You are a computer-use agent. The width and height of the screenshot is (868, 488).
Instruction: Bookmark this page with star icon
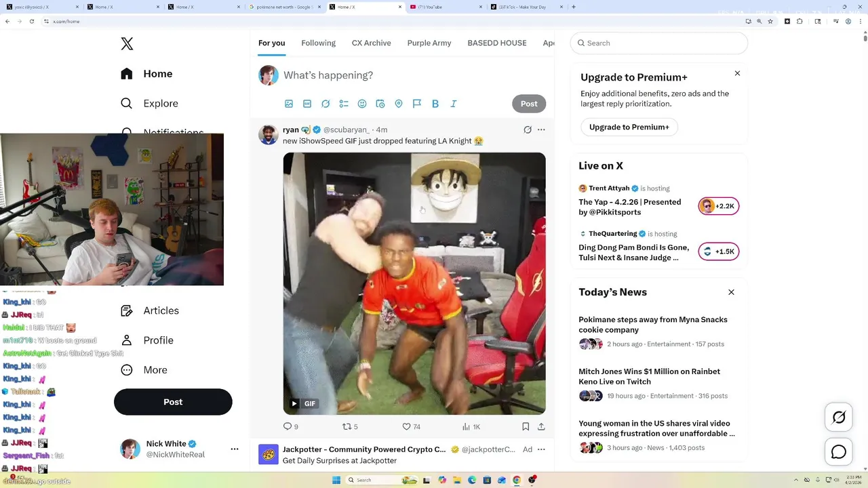pyautogui.click(x=770, y=21)
